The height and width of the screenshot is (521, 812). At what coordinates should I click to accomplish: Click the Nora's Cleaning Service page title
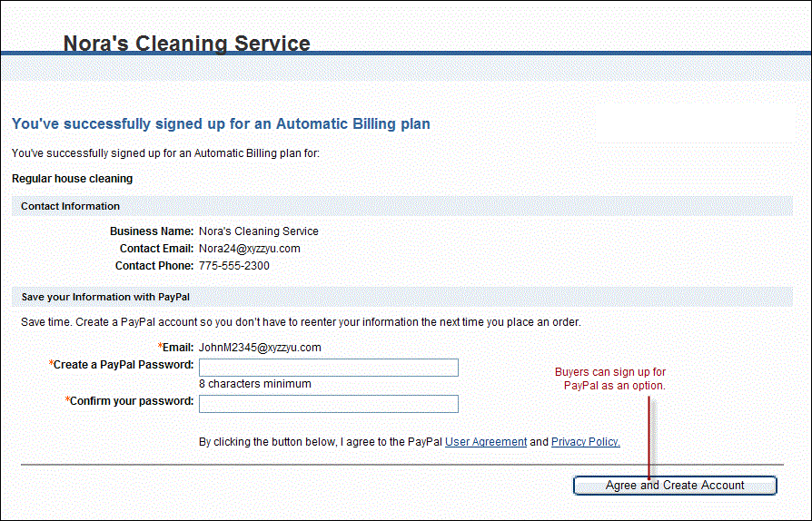186,44
